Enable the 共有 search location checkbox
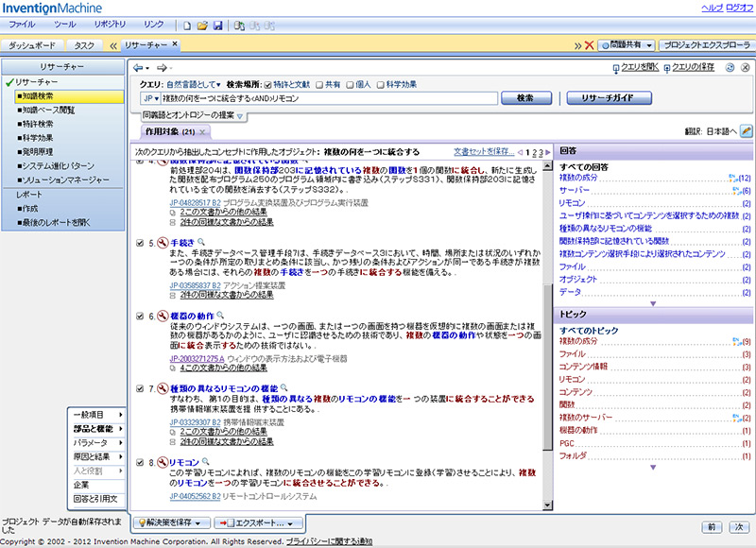 (319, 85)
